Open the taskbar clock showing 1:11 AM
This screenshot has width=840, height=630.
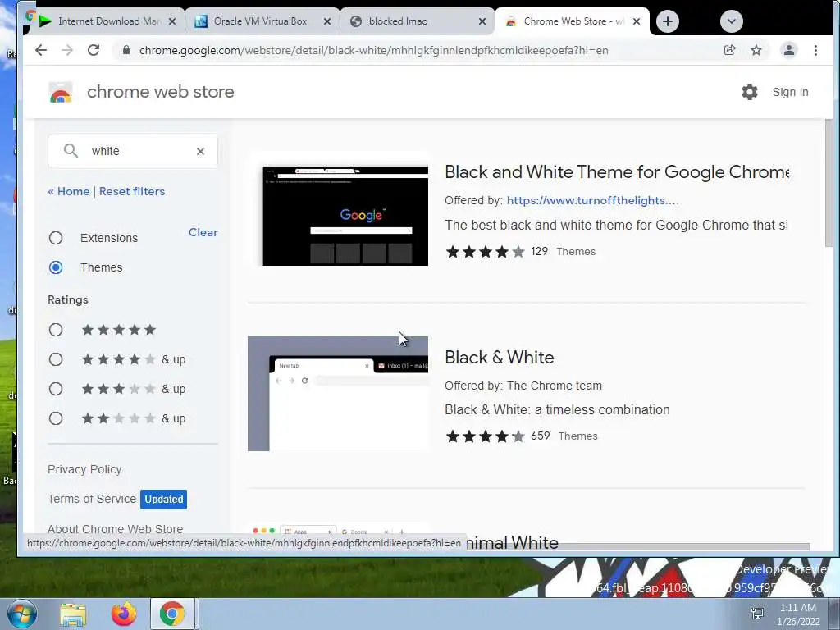(x=798, y=614)
